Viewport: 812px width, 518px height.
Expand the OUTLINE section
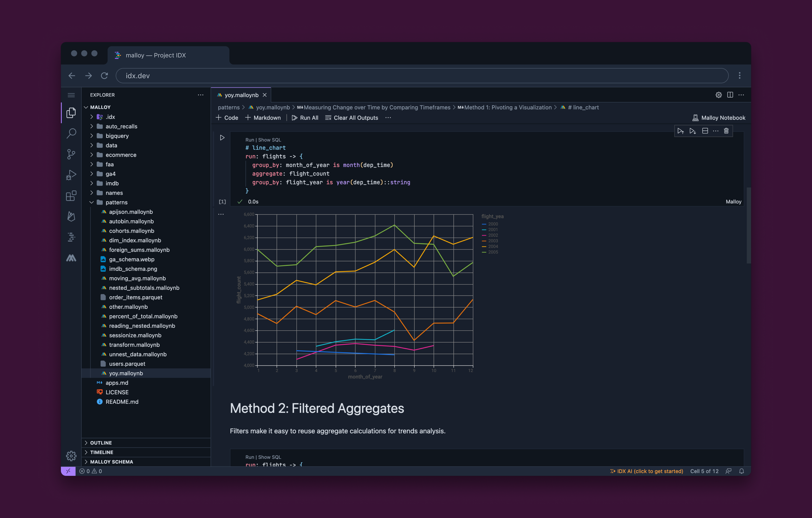click(146, 443)
